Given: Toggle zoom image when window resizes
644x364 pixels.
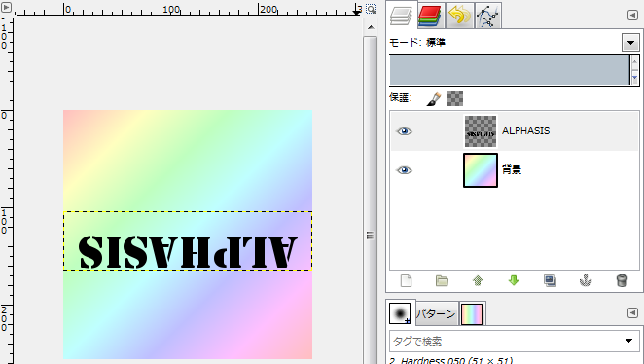Looking at the screenshot, I should [371, 9].
